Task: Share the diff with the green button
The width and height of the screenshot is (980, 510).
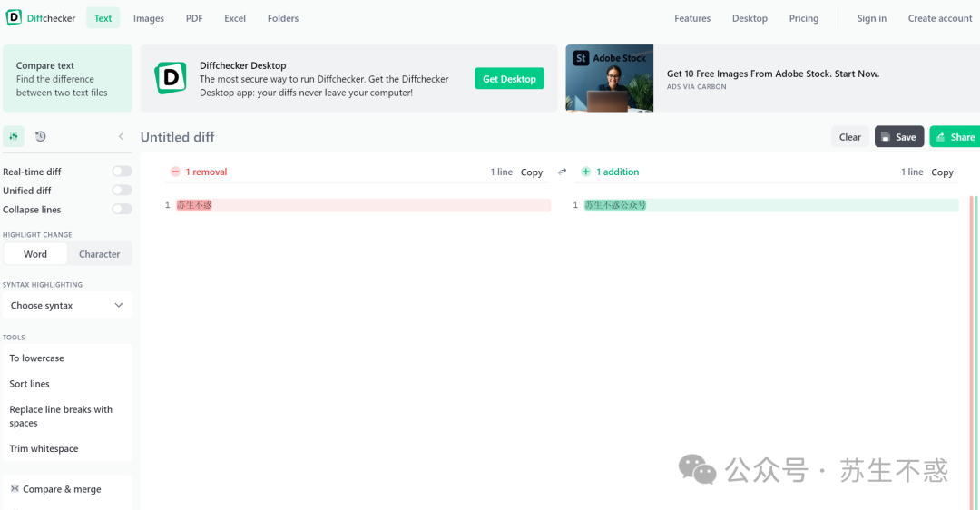Action: coord(955,137)
